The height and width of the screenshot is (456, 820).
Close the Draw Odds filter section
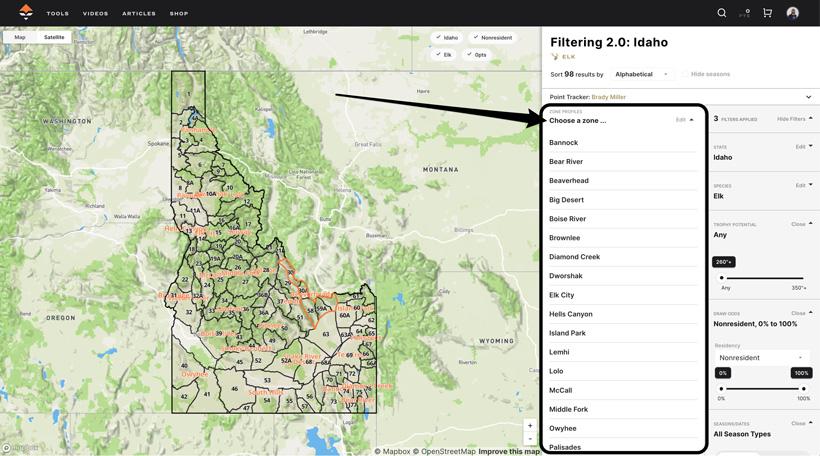point(802,313)
